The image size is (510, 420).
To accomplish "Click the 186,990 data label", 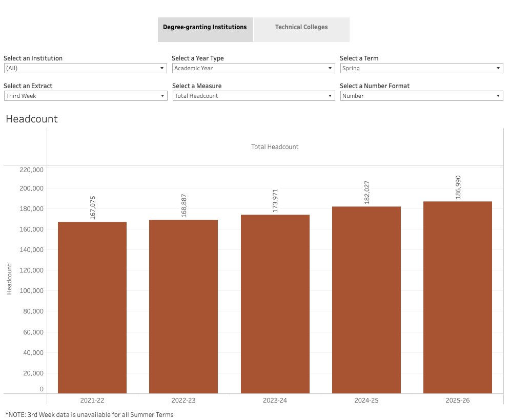I will click(458, 187).
